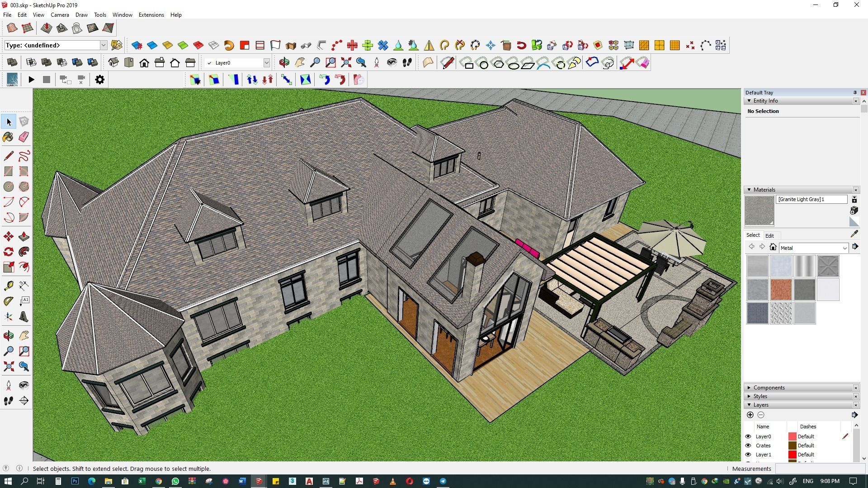Click Create Material icon
Screen dimensions: 868x488
[854, 210]
